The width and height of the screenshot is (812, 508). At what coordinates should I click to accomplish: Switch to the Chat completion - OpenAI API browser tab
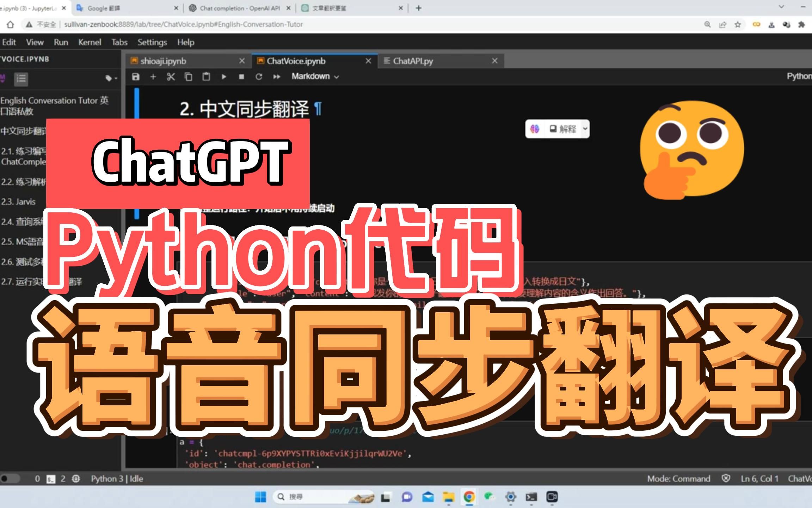pos(240,8)
